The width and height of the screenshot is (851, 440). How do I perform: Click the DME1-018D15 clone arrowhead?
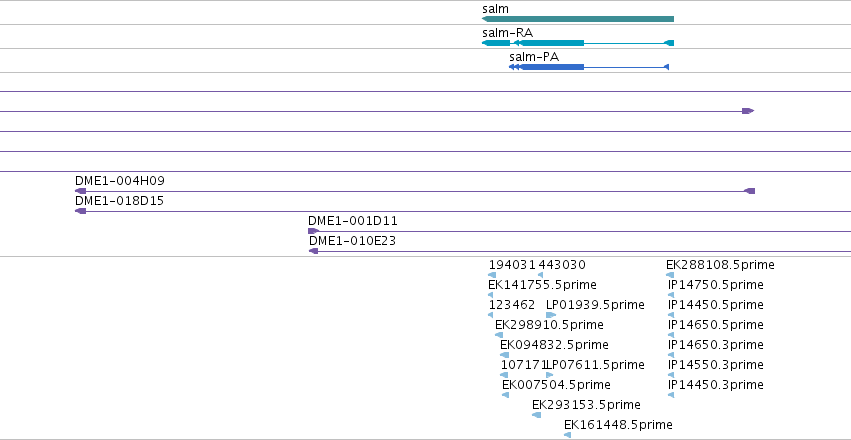point(80,211)
